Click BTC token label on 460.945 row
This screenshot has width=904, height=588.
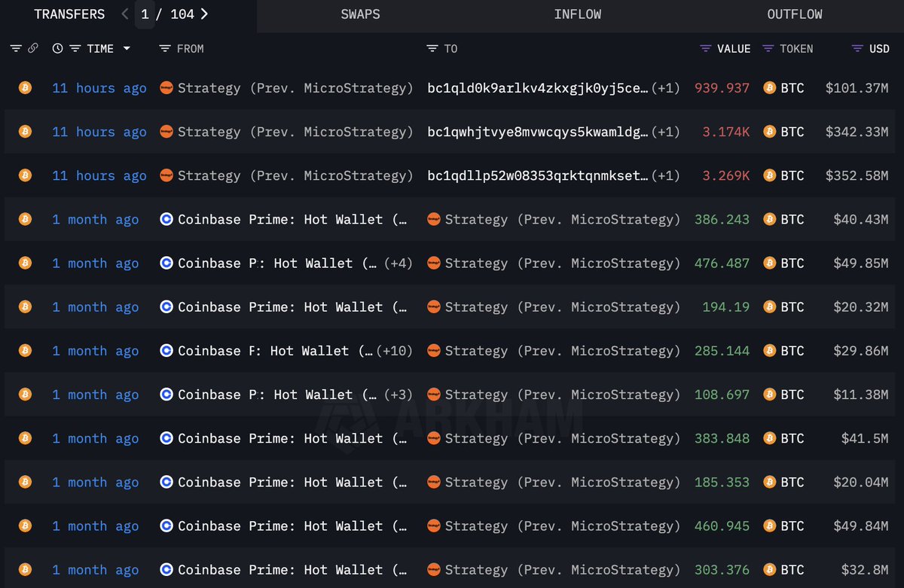coord(793,526)
